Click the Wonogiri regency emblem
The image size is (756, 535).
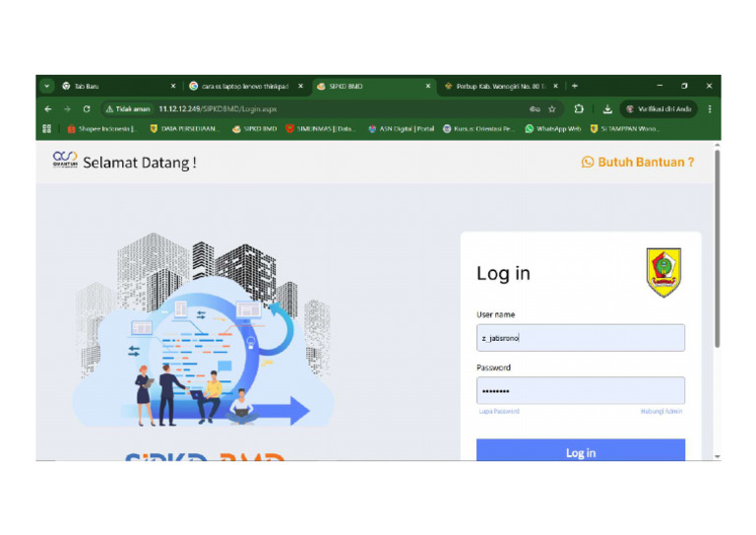click(663, 273)
